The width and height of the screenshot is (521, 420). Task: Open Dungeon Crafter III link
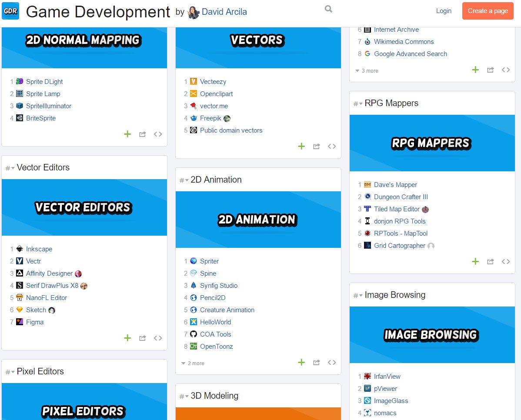point(401,197)
